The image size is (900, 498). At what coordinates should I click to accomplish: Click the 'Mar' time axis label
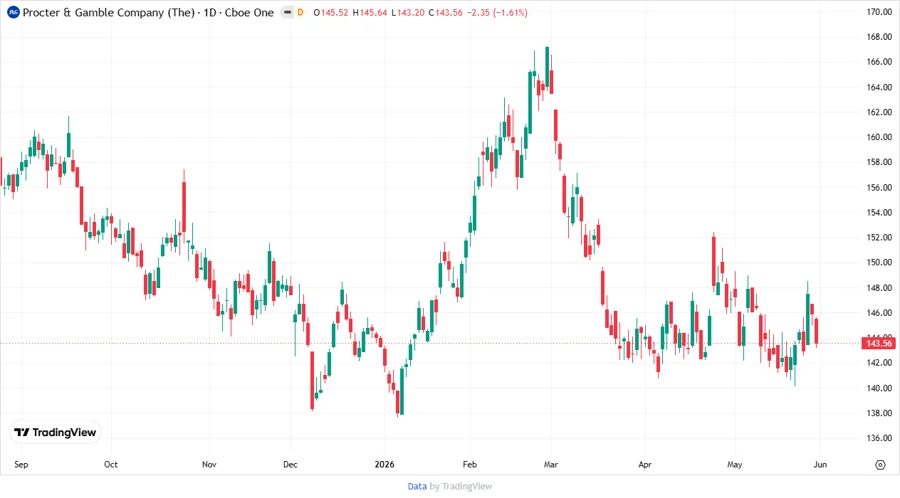pos(550,464)
